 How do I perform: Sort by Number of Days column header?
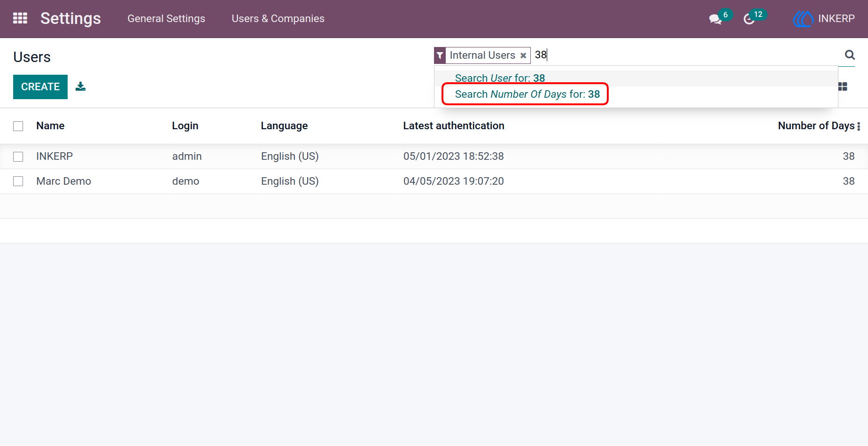(x=816, y=126)
